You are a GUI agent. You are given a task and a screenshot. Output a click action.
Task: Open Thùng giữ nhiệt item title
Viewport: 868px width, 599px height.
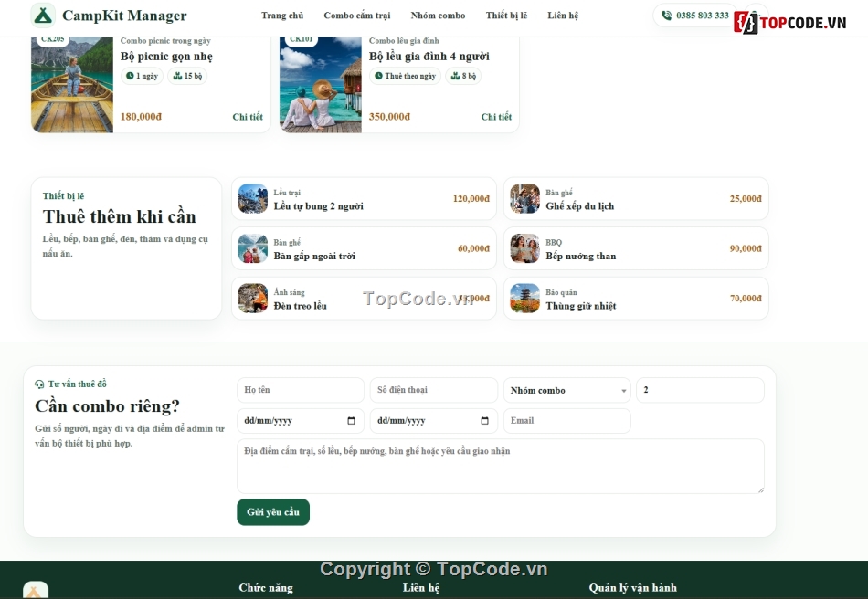(581, 306)
